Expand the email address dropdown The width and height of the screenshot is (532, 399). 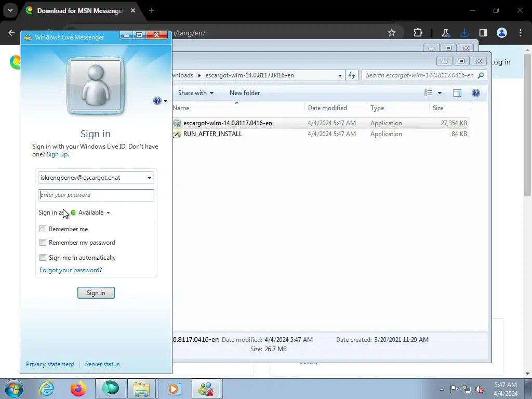(x=149, y=178)
